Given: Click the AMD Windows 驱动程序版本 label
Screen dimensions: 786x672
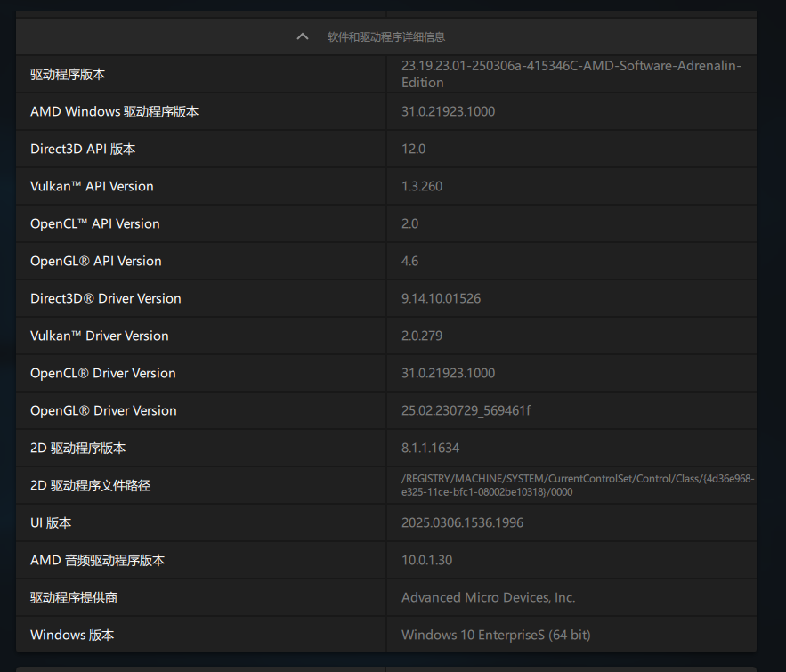Looking at the screenshot, I should 114,111.
